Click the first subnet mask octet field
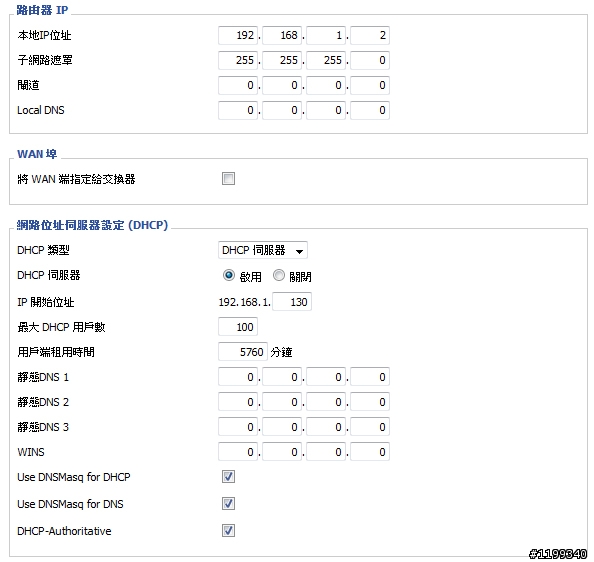Image resolution: width=594 pixels, height=562 pixels. [x=238, y=60]
